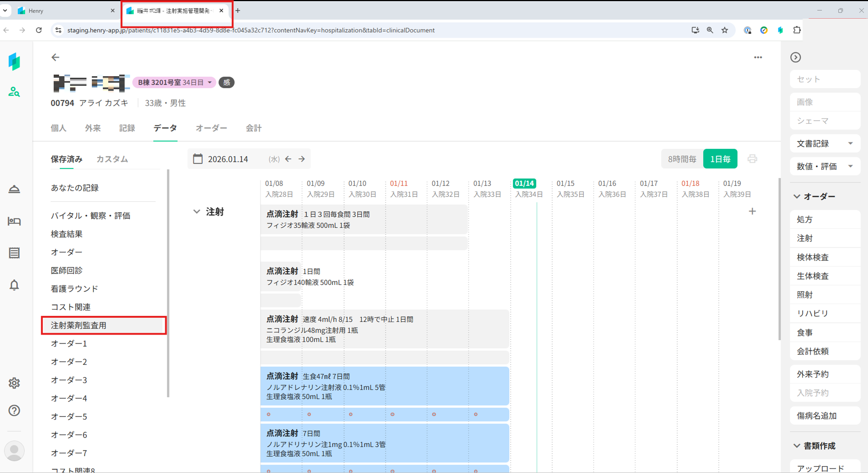Open the three-dot more options menu
This screenshot has height=473, width=868.
[x=758, y=57]
